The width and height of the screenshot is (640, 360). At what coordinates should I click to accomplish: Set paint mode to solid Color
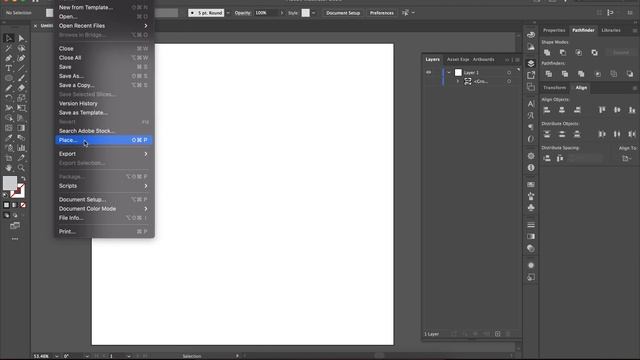(6, 205)
